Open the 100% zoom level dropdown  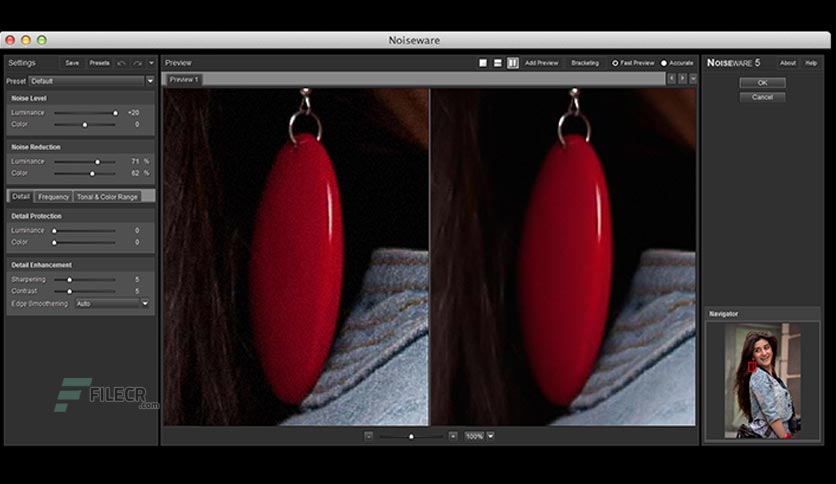[491, 436]
